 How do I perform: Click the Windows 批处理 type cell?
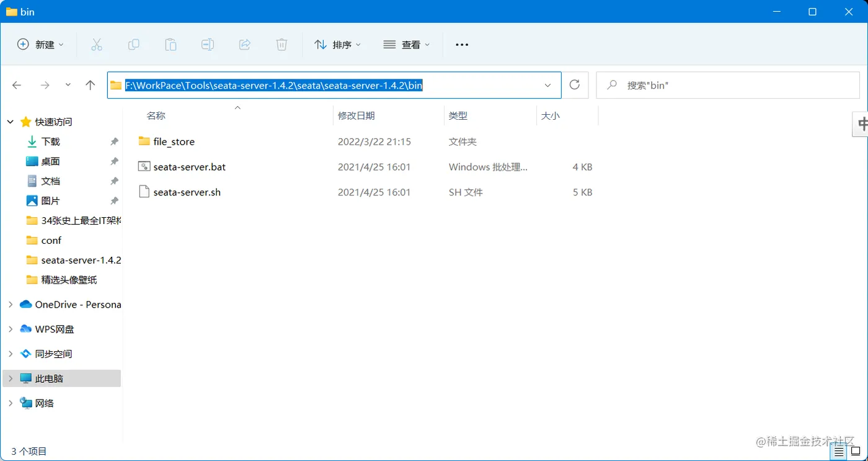click(x=489, y=167)
